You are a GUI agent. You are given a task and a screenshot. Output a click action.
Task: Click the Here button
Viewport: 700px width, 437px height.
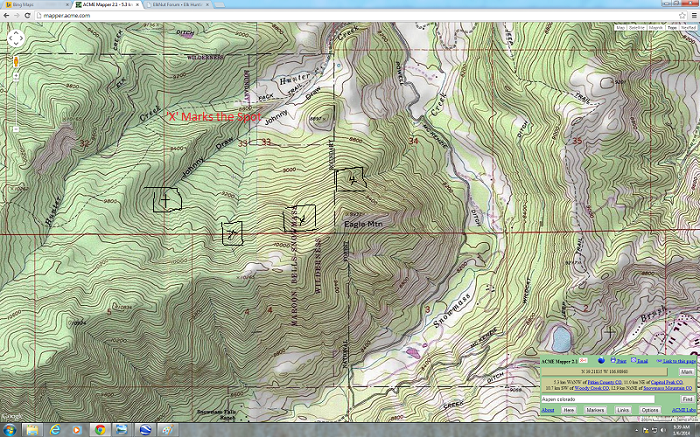[x=568, y=410]
